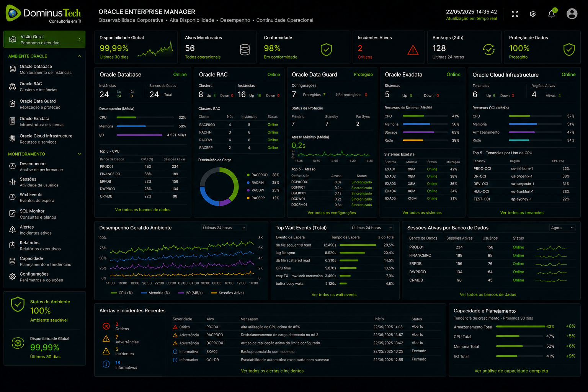588x392 pixels.
Task: Click Armazenamento Total progress bar
Action: coord(520,327)
